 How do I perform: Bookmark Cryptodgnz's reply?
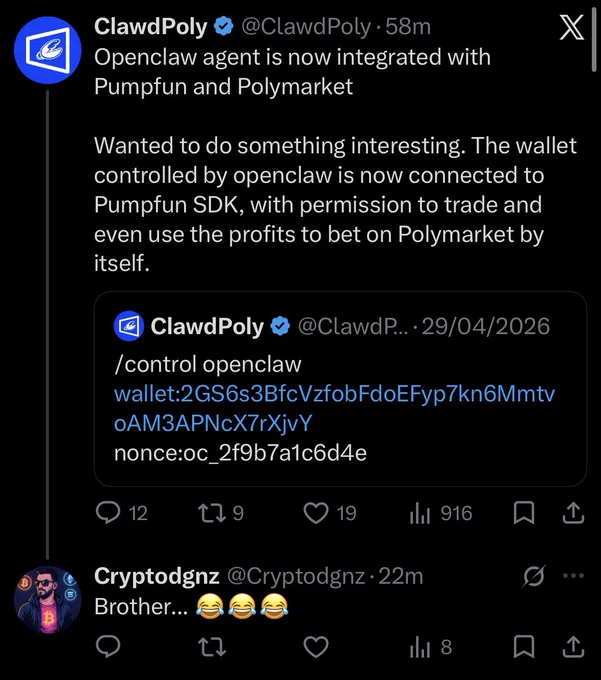pos(524,647)
